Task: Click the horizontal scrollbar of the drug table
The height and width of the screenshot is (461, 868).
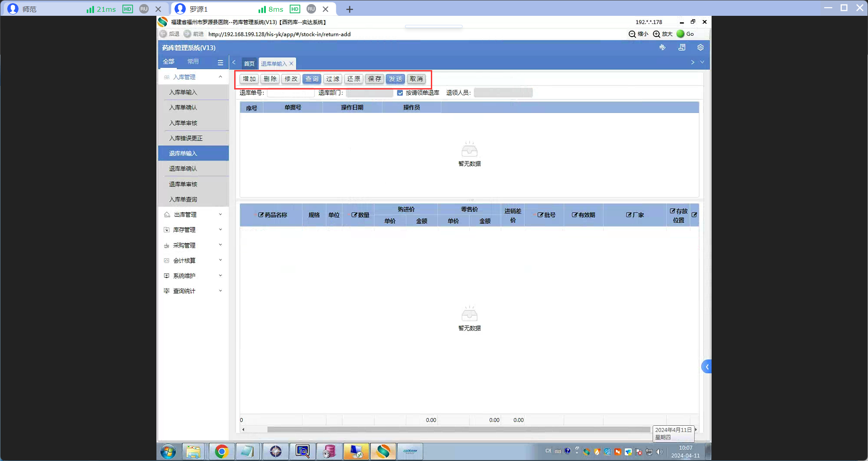Action: pyautogui.click(x=459, y=429)
